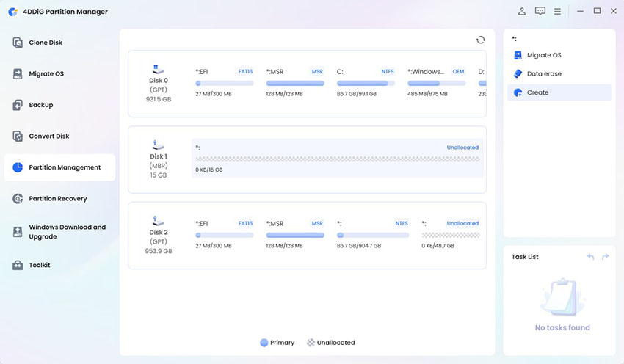
Task: Select the C: NTFS partition on Disk 0
Action: pos(366,83)
